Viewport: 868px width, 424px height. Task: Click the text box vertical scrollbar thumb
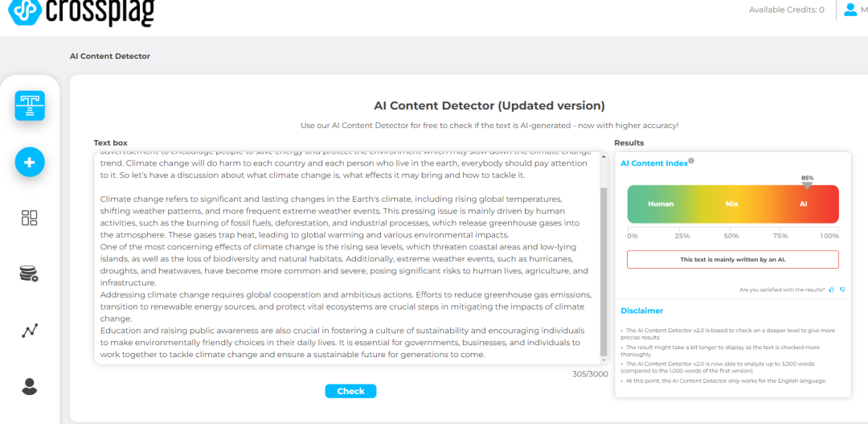click(x=604, y=272)
